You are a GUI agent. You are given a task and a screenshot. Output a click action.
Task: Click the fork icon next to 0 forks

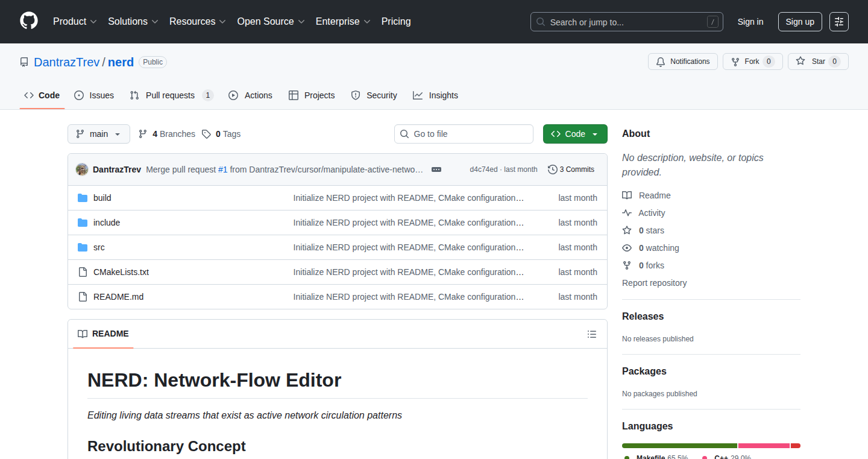(627, 265)
